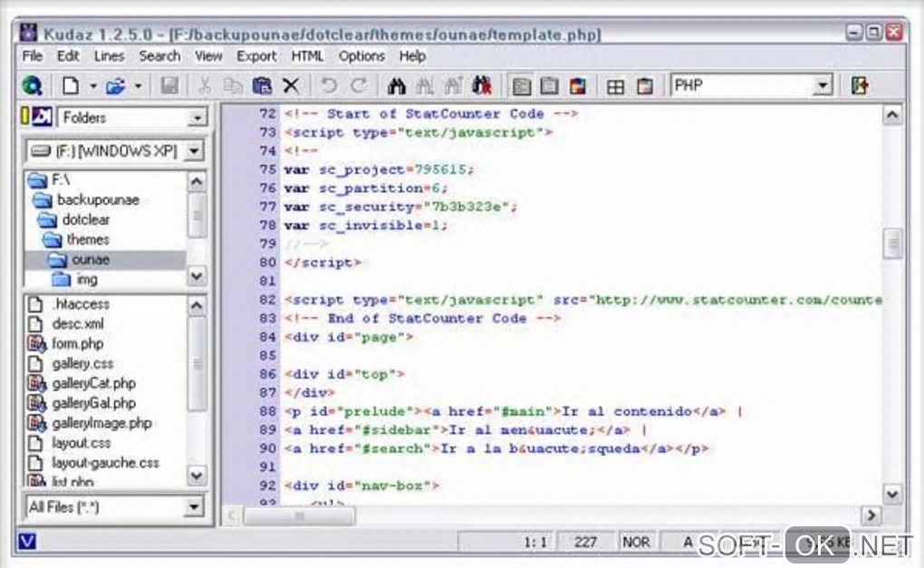Click the clipboard notes icon left of PHP

(645, 87)
